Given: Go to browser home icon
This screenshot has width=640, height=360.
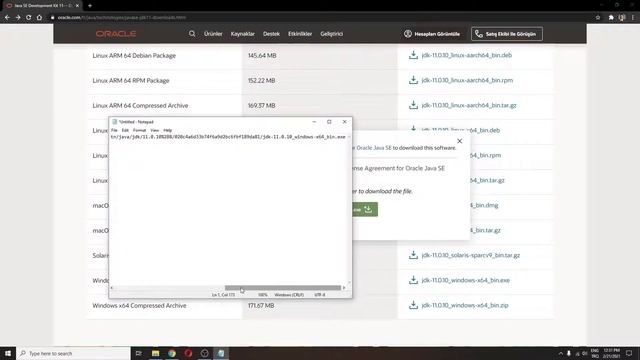Looking at the screenshot, I should tap(39, 18).
